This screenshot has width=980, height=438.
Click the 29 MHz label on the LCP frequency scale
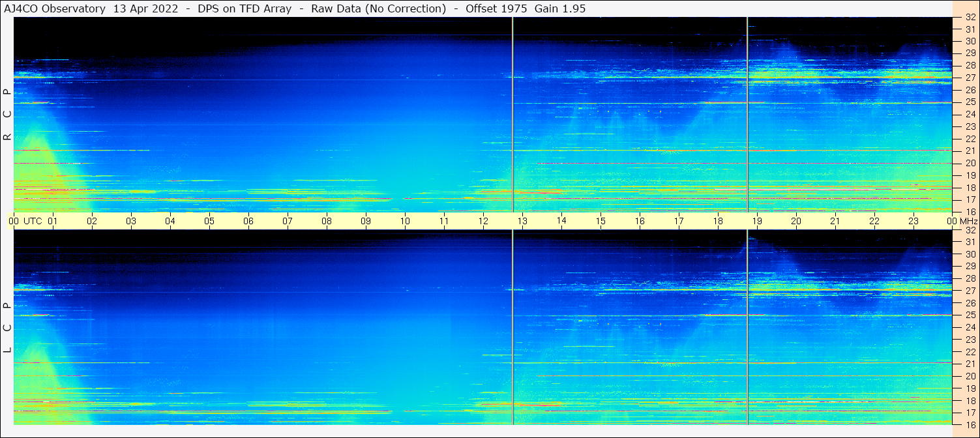tap(970, 267)
